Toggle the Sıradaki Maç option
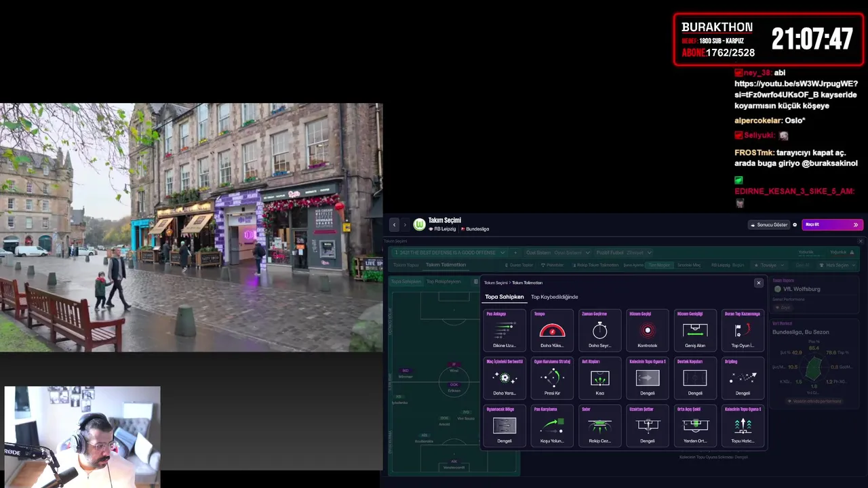868x488 pixels. (689, 265)
